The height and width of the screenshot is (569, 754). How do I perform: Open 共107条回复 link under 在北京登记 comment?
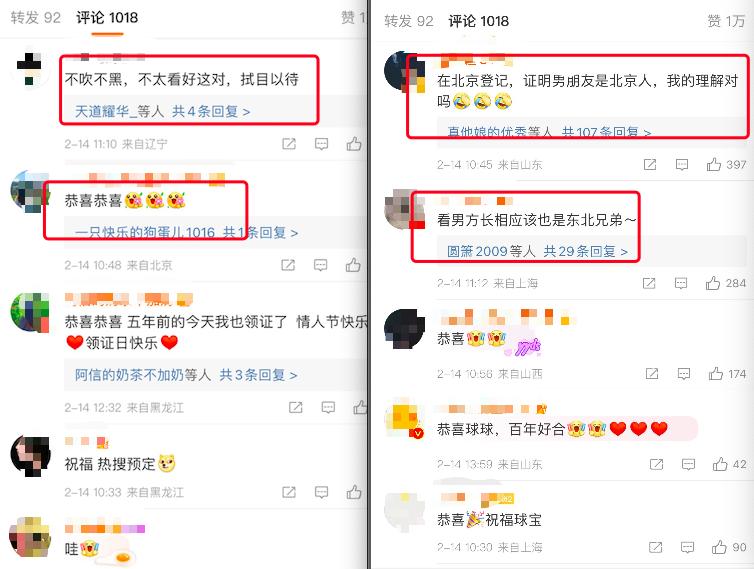[x=606, y=132]
